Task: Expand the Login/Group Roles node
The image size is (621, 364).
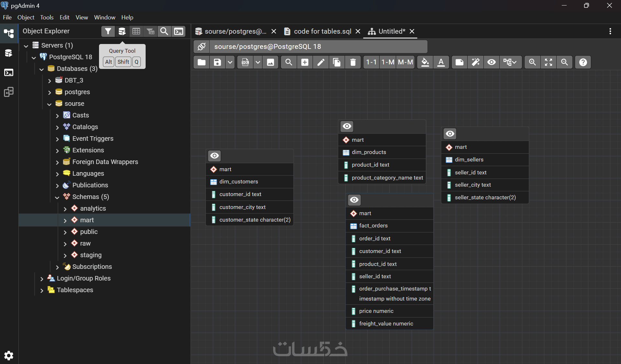Action: (42, 279)
